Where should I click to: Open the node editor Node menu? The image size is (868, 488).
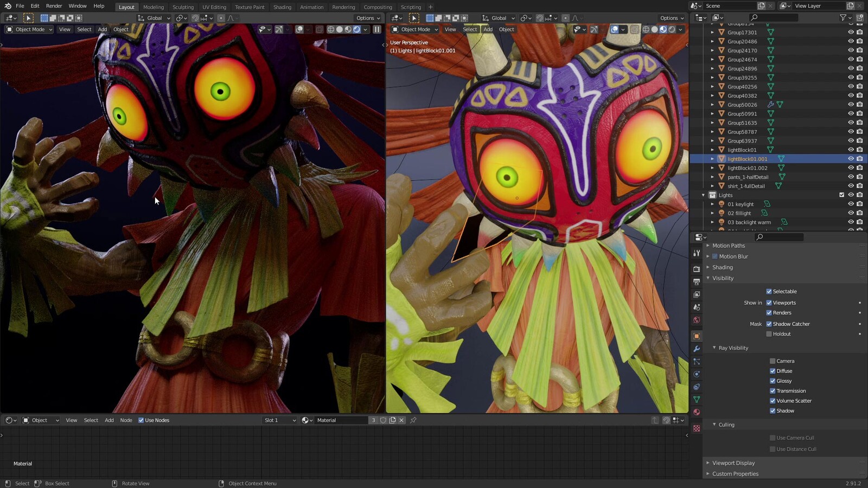tap(126, 420)
